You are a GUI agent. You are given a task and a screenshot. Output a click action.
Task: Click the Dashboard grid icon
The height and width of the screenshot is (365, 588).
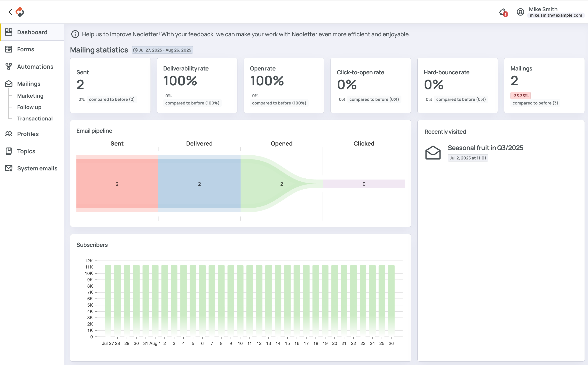[x=9, y=32]
